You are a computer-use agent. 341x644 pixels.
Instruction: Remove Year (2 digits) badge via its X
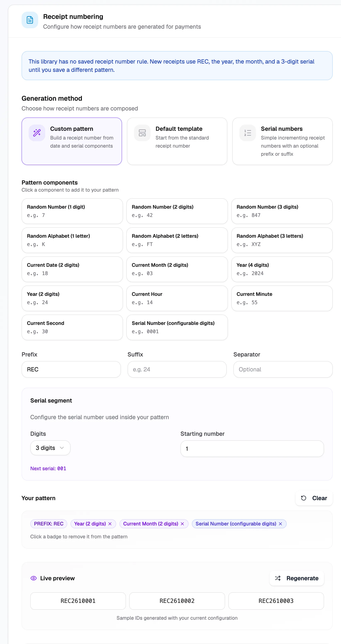point(110,524)
